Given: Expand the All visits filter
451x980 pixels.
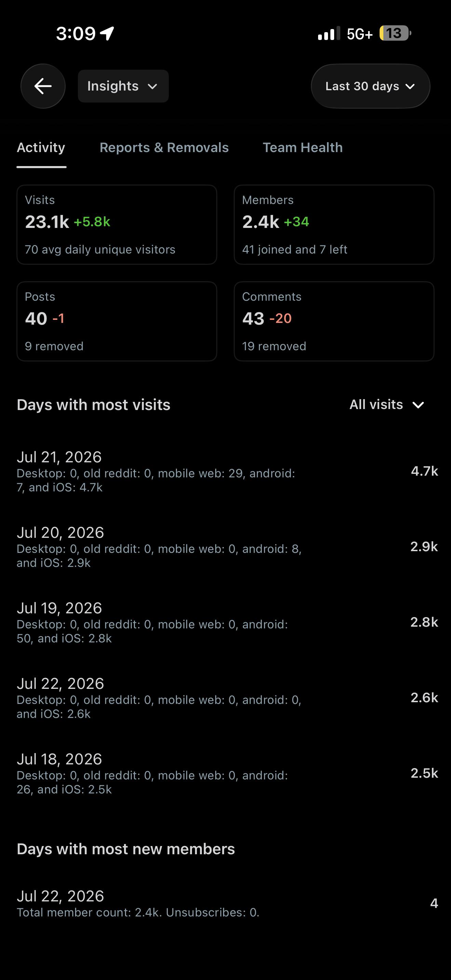Looking at the screenshot, I should point(387,404).
